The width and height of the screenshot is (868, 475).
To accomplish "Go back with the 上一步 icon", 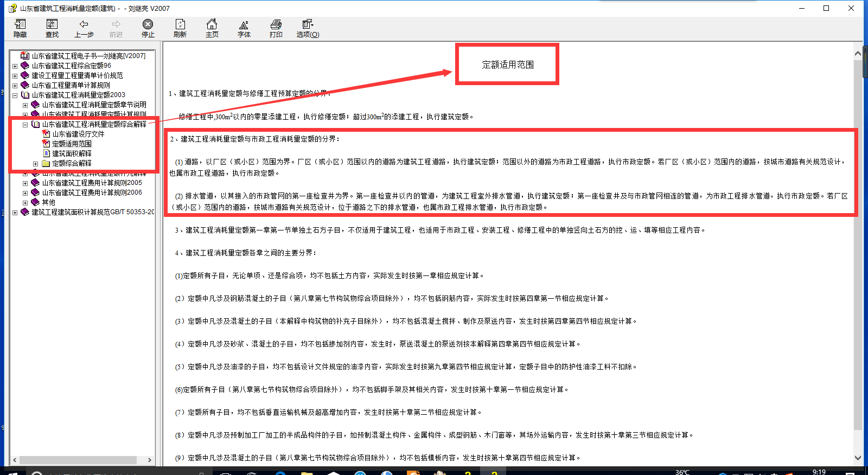I will coord(84,24).
